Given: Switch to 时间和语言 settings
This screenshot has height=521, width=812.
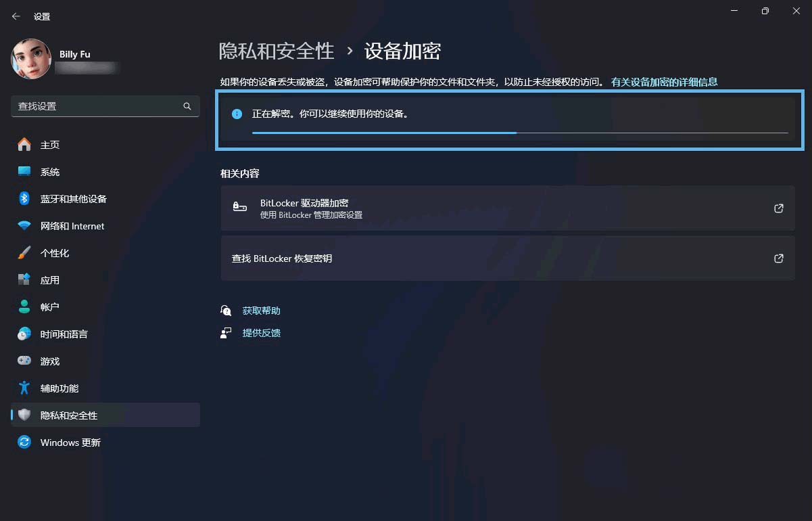Looking at the screenshot, I should [64, 334].
